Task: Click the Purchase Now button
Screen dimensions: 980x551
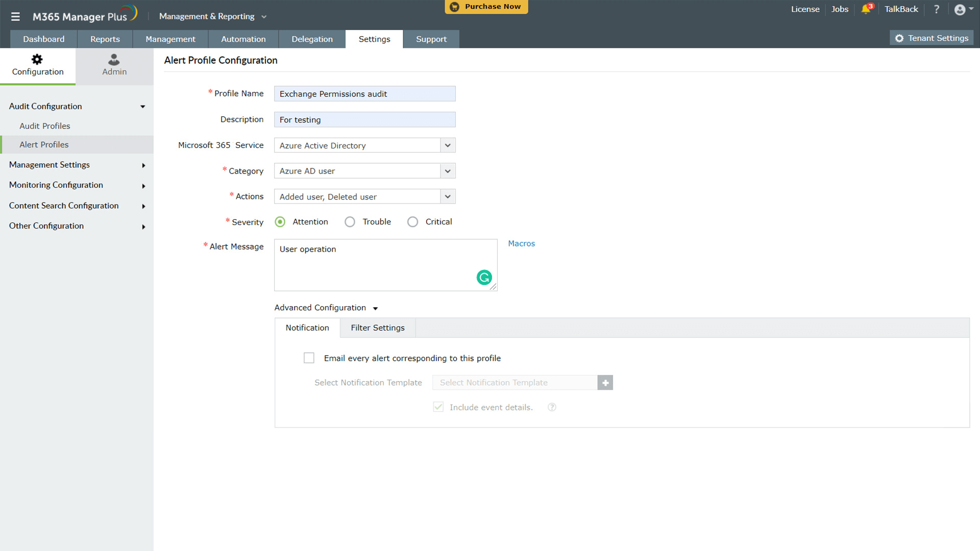Action: click(x=486, y=7)
